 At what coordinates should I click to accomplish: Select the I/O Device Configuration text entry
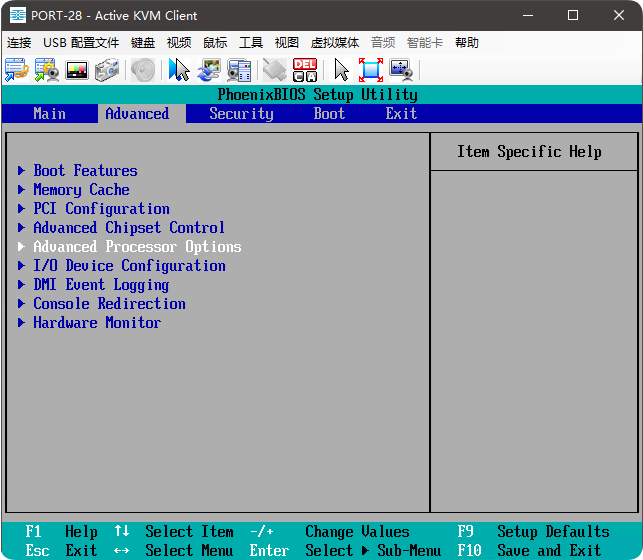coord(129,265)
